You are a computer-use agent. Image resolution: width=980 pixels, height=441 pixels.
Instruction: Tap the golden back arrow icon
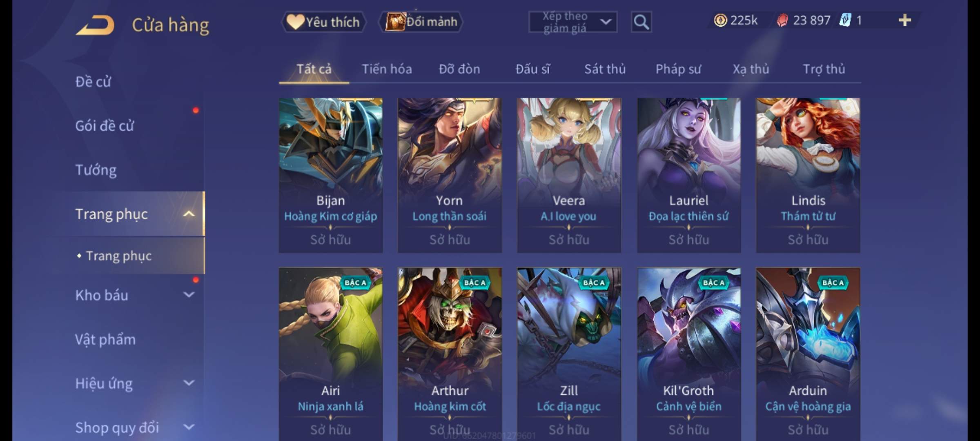(95, 25)
